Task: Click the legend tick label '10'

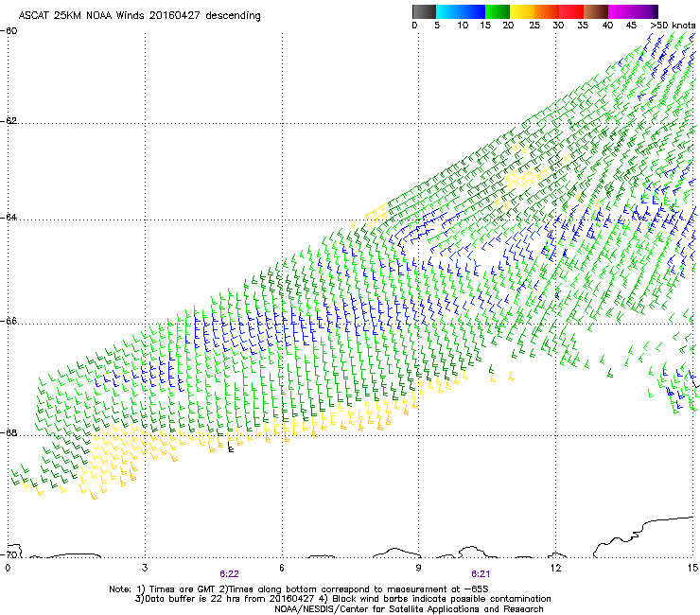Action: pyautogui.click(x=463, y=26)
